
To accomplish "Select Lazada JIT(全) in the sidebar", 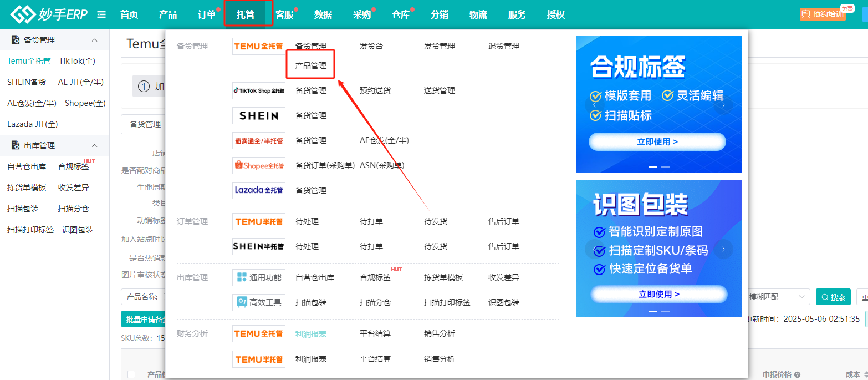I will tap(33, 124).
